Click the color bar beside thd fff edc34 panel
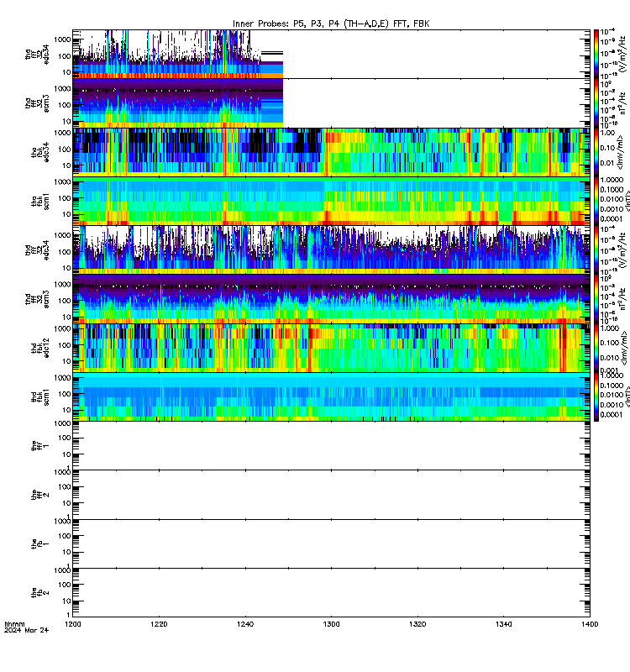The height and width of the screenshot is (672, 630). [596, 250]
